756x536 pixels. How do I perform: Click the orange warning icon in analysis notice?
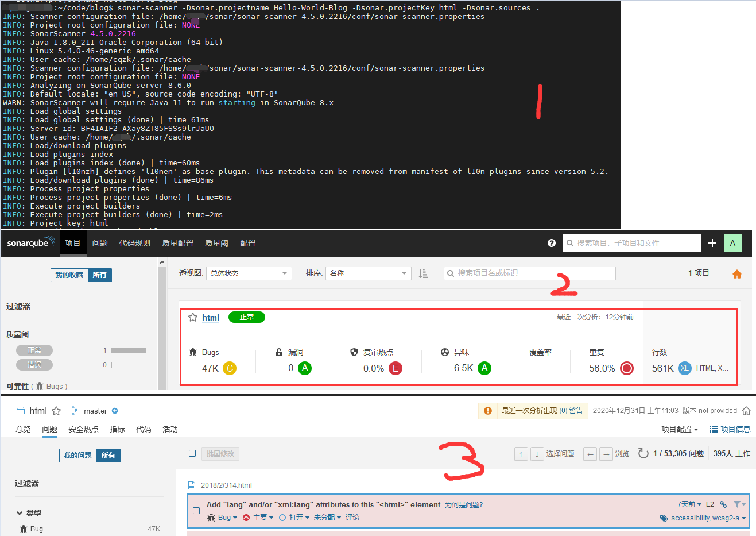point(488,411)
